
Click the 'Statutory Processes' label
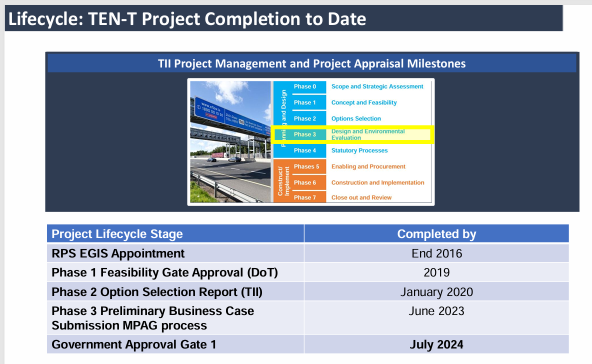pyautogui.click(x=359, y=150)
